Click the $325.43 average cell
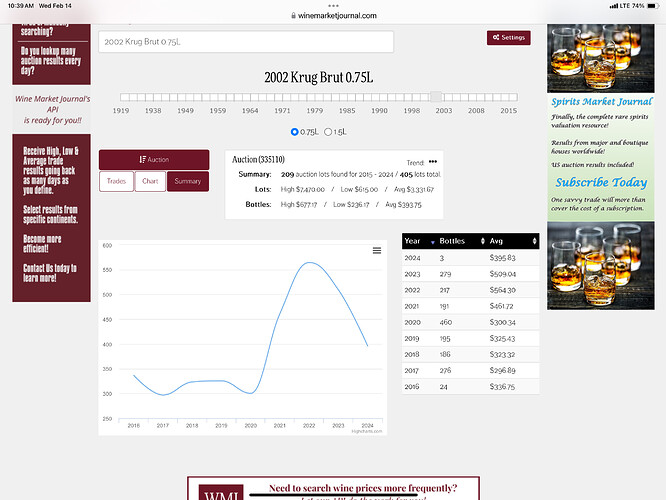Image resolution: width=666 pixels, height=500 pixels. 502,339
